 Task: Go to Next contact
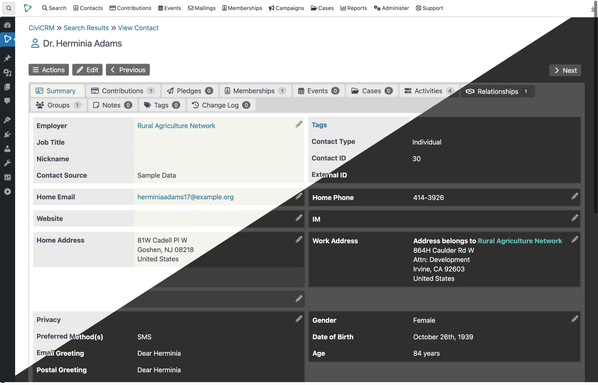click(x=565, y=70)
